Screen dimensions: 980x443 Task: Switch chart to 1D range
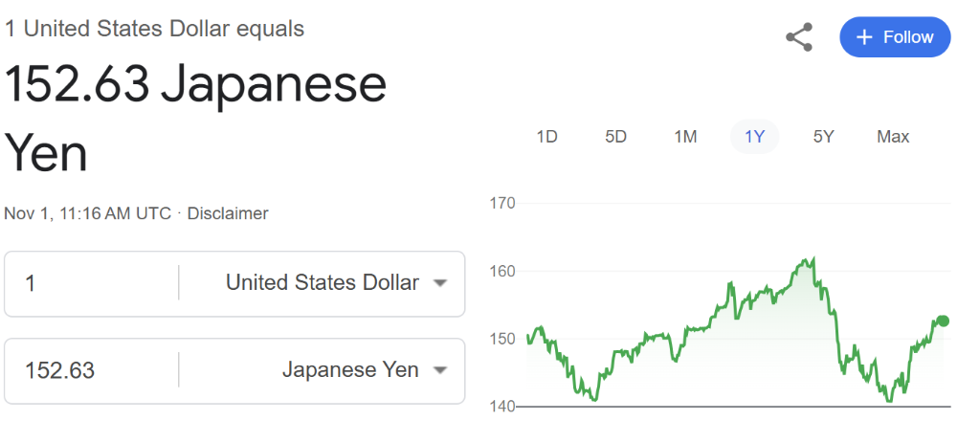[546, 137]
